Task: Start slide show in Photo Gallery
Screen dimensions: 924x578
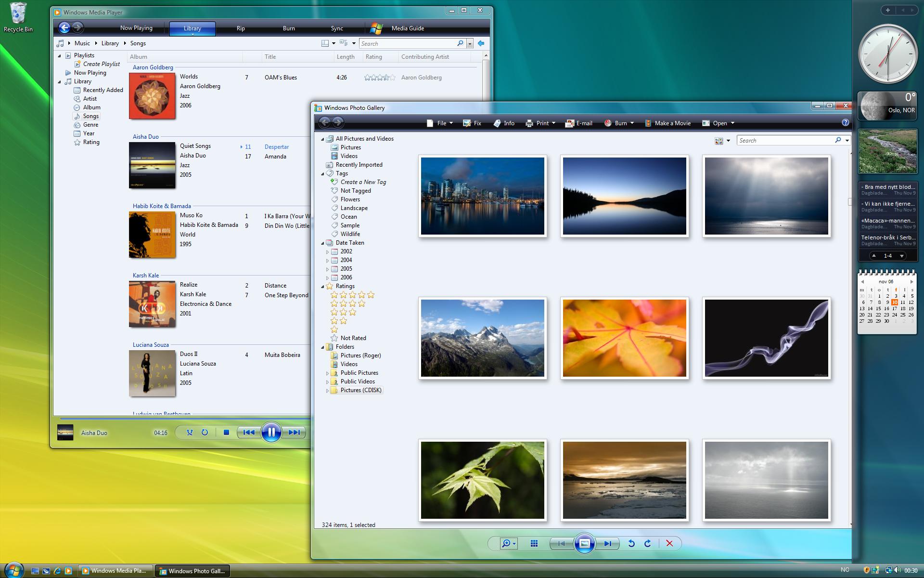Action: [584, 544]
